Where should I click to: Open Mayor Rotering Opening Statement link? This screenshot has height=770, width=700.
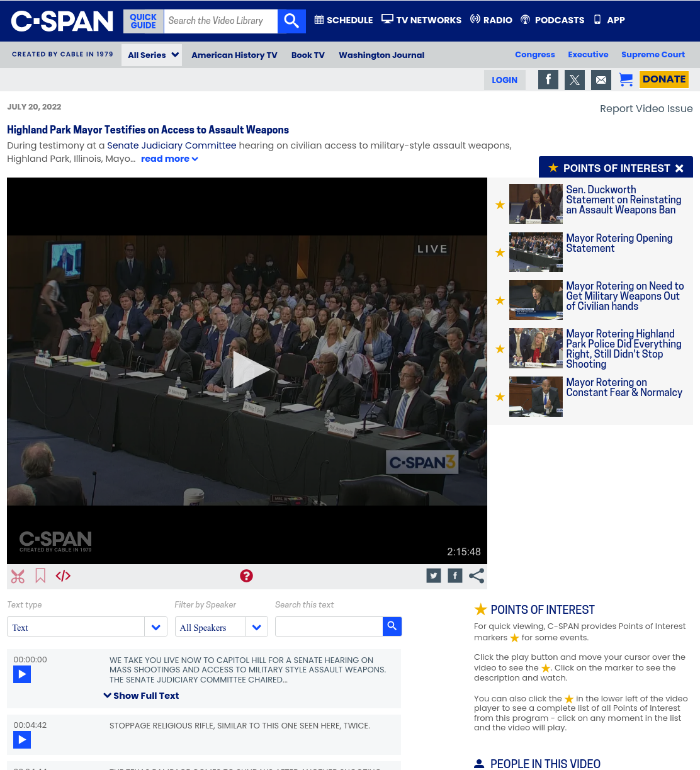pos(619,243)
